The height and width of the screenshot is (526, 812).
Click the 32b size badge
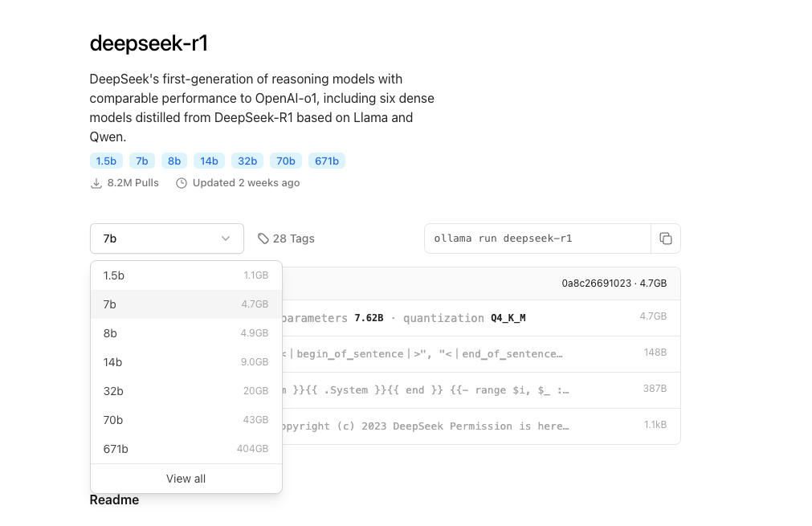tap(247, 161)
